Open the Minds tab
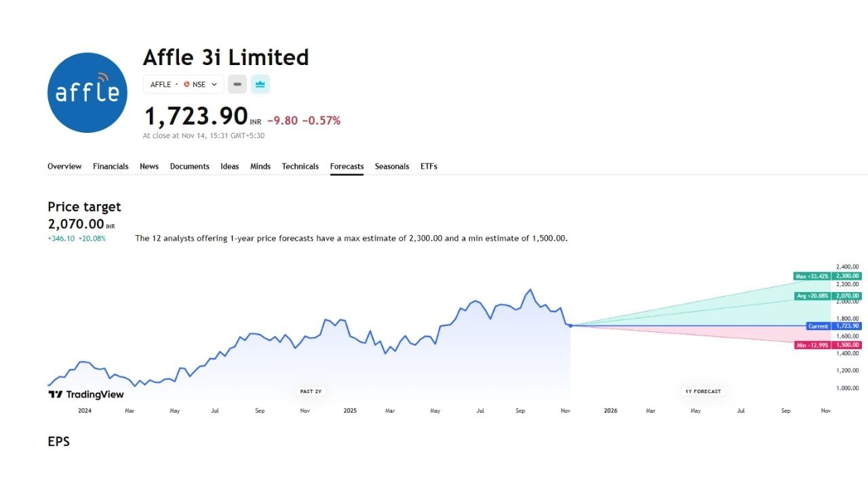 coord(260,166)
